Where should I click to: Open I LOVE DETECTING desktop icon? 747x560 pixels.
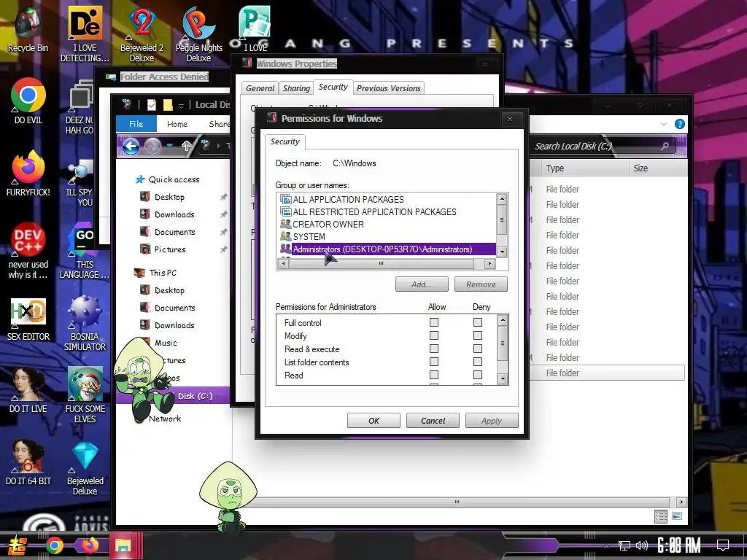click(x=85, y=34)
